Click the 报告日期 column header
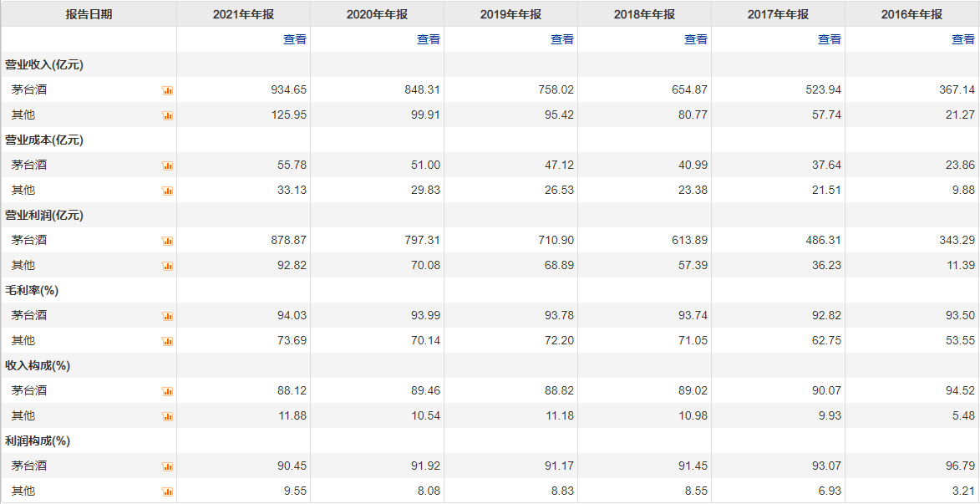Image resolution: width=980 pixels, height=504 pixels. point(89,14)
